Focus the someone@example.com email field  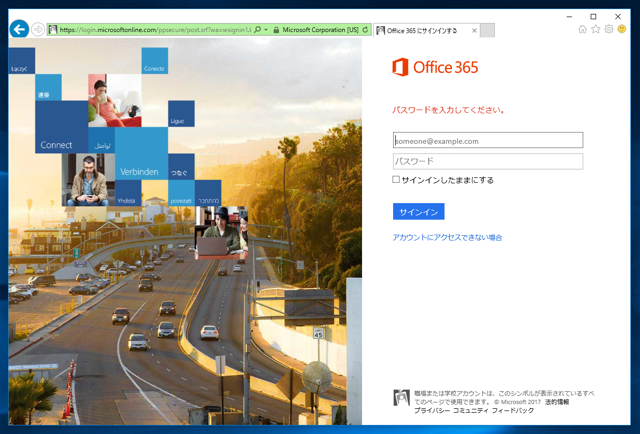point(488,140)
